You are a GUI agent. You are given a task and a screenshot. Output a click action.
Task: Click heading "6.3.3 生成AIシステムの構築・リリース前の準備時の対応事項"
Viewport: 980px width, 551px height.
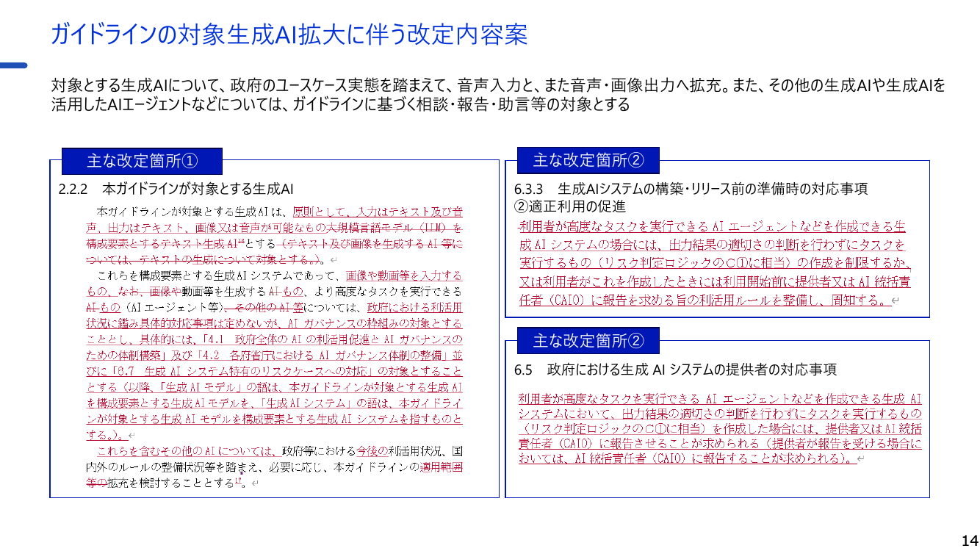point(691,189)
